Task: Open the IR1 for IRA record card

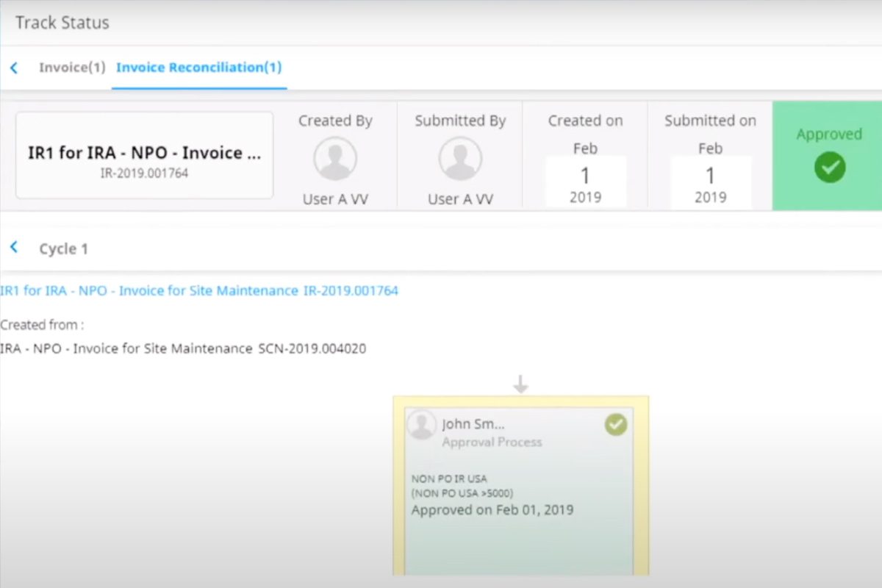Action: coord(143,154)
